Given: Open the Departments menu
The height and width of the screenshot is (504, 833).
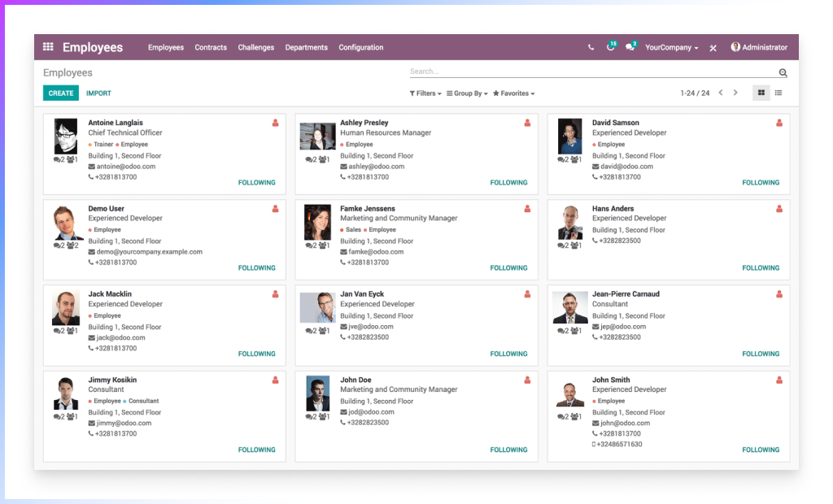Looking at the screenshot, I should click(306, 47).
